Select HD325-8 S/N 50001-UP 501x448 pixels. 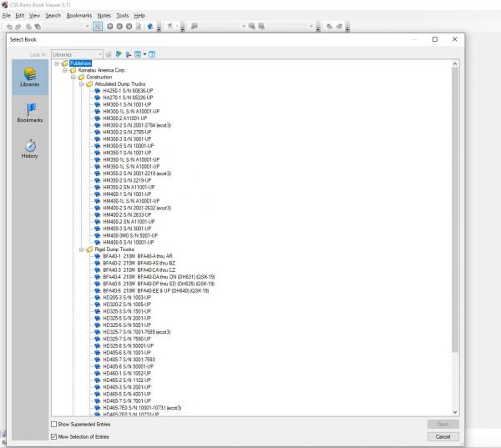[x=128, y=346]
